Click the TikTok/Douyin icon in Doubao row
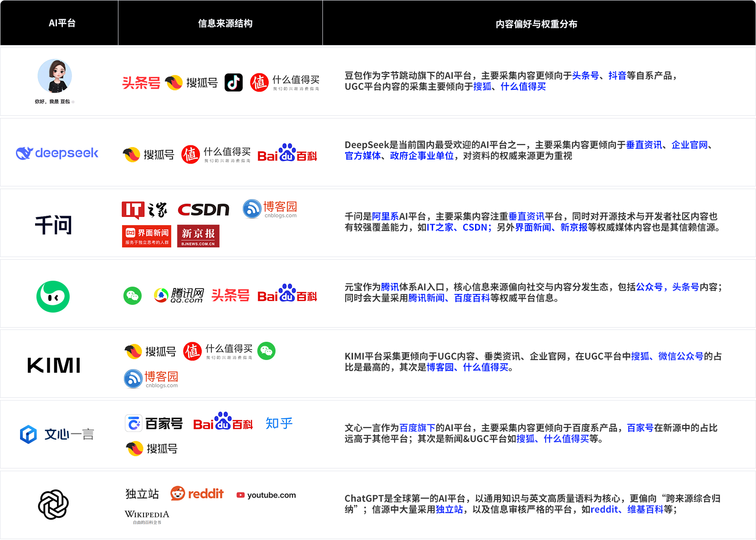 pyautogui.click(x=234, y=82)
